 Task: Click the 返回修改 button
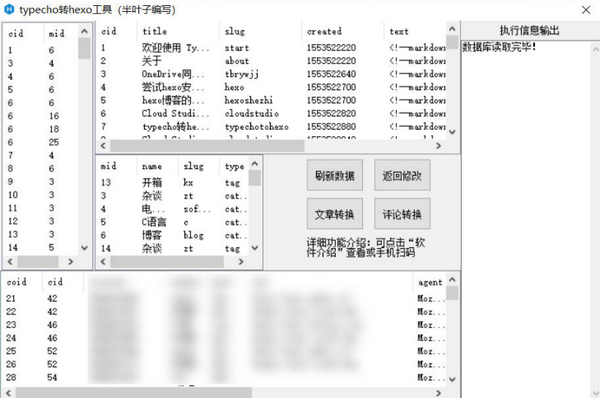pos(402,175)
